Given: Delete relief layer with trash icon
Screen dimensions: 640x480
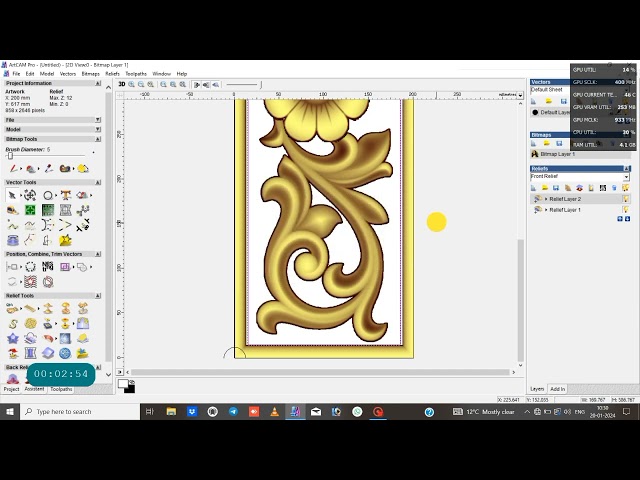Looking at the screenshot, I should 614,188.
